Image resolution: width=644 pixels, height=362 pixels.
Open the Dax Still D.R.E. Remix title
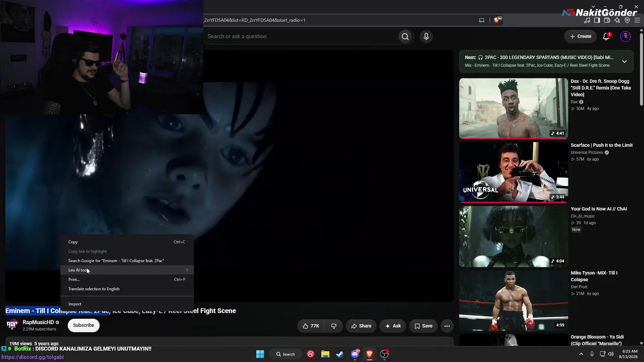pyautogui.click(x=601, y=87)
